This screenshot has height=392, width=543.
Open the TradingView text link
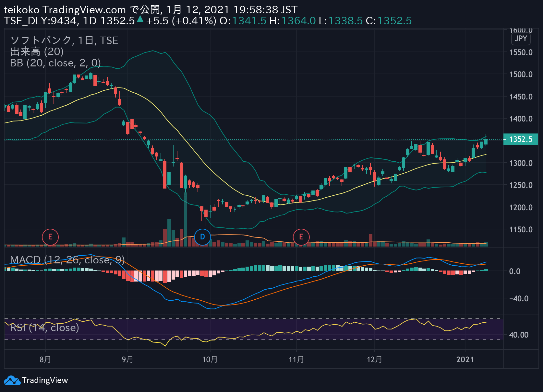[x=45, y=380]
